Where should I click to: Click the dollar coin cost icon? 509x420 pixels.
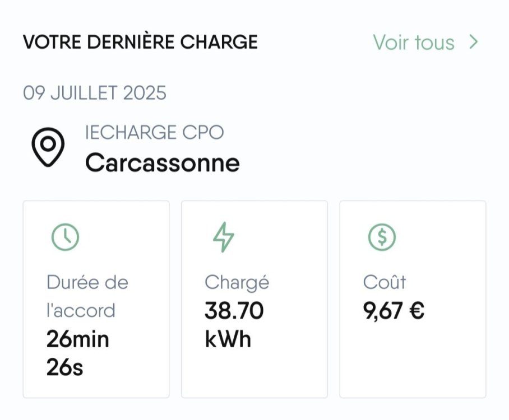tap(382, 237)
